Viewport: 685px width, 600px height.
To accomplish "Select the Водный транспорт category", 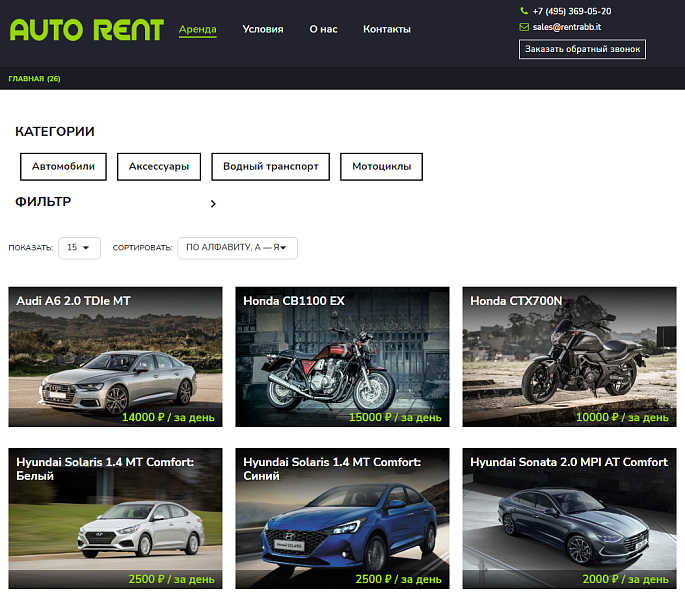I will click(270, 167).
